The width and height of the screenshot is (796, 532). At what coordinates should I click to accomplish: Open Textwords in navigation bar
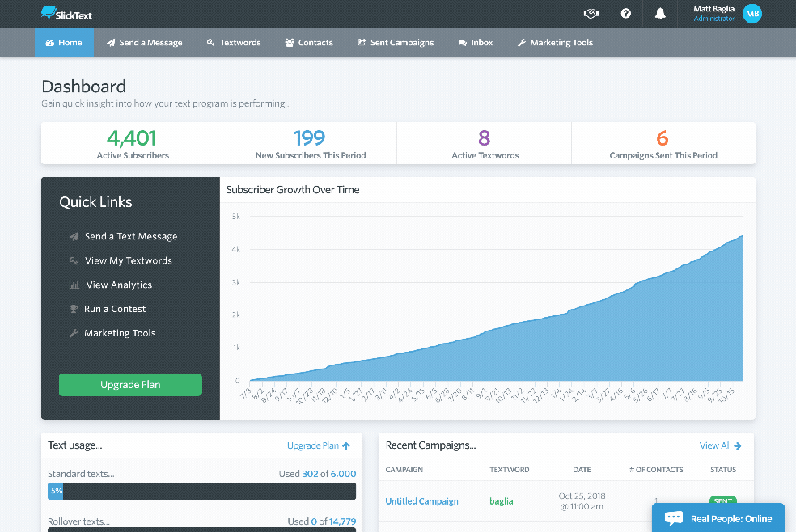pyautogui.click(x=234, y=43)
